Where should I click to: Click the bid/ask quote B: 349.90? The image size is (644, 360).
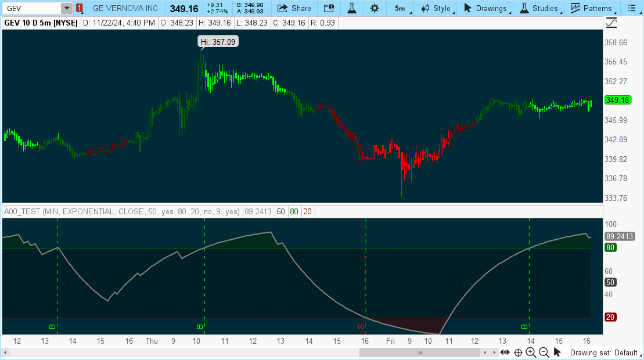point(250,5)
